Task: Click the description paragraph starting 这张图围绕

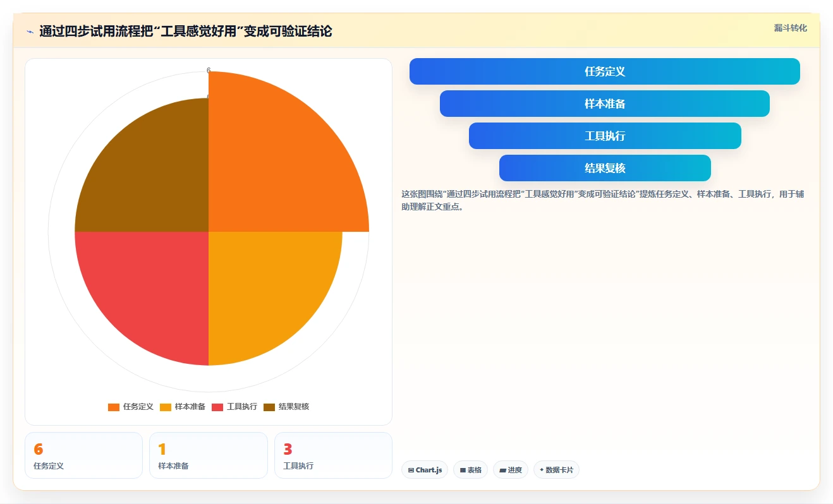Action: tap(602, 200)
